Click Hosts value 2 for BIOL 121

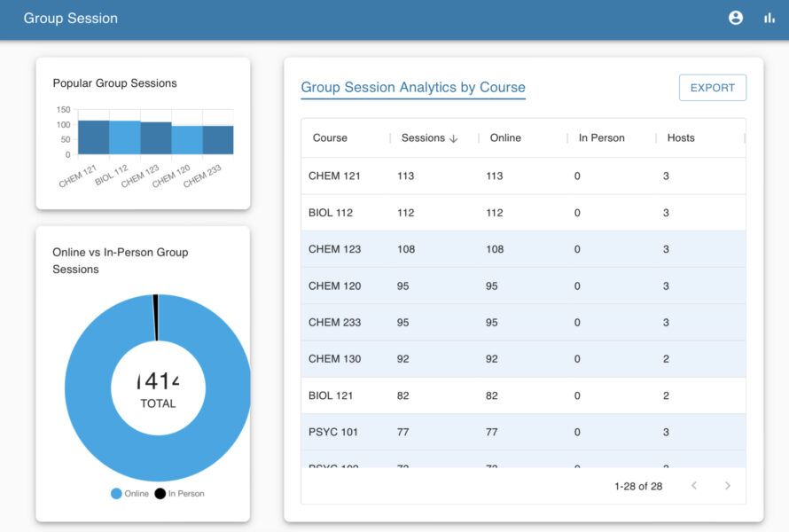[666, 395]
